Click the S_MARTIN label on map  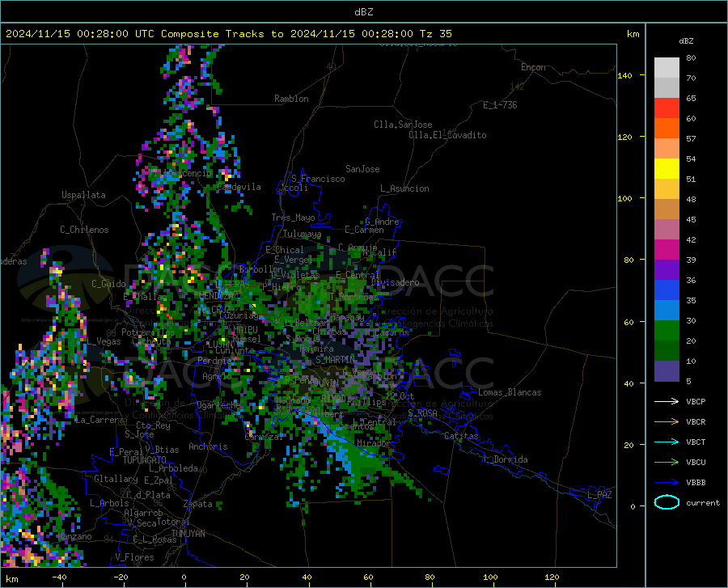(335, 360)
